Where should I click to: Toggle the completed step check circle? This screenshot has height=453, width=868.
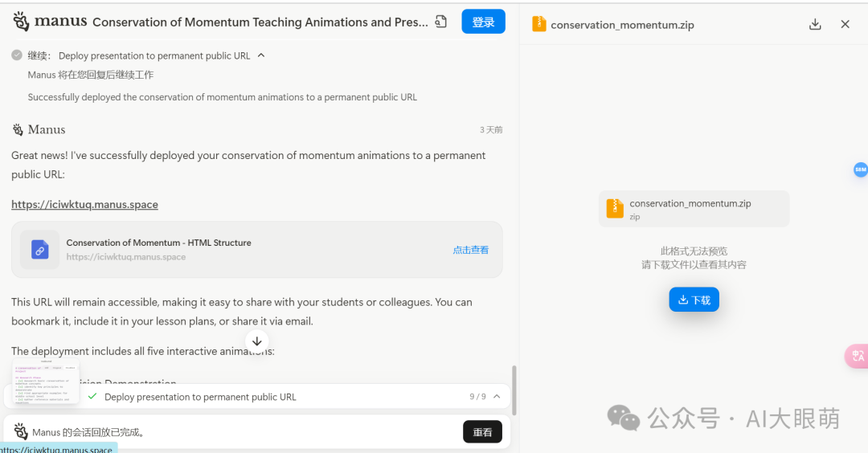tap(17, 55)
